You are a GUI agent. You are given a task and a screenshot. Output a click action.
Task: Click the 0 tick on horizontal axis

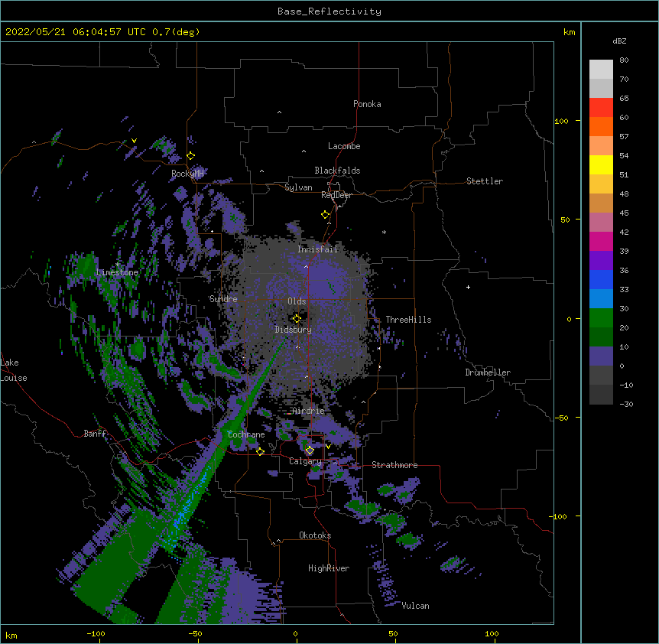pos(295,633)
